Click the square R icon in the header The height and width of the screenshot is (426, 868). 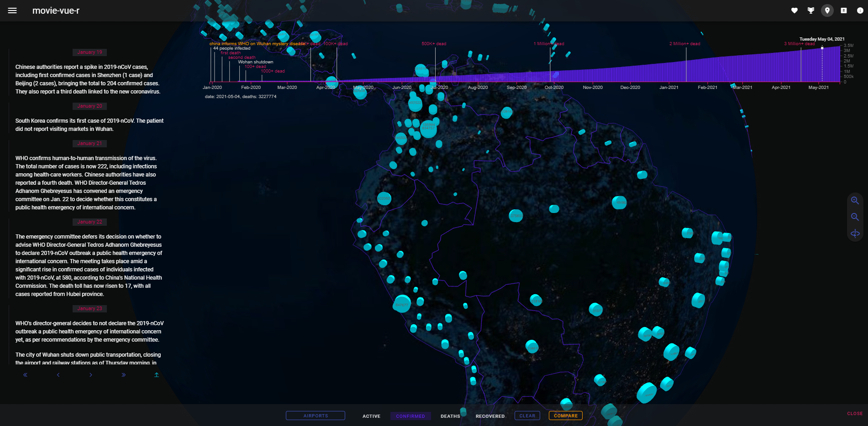(x=844, y=10)
